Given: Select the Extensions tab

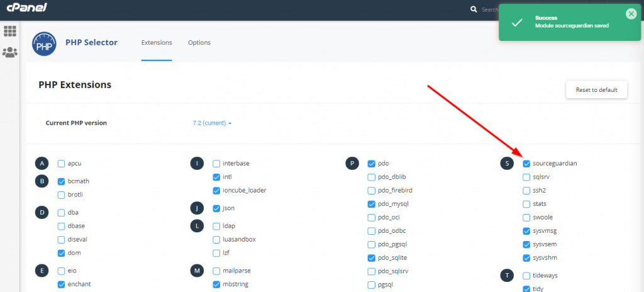Looking at the screenshot, I should point(157,43).
